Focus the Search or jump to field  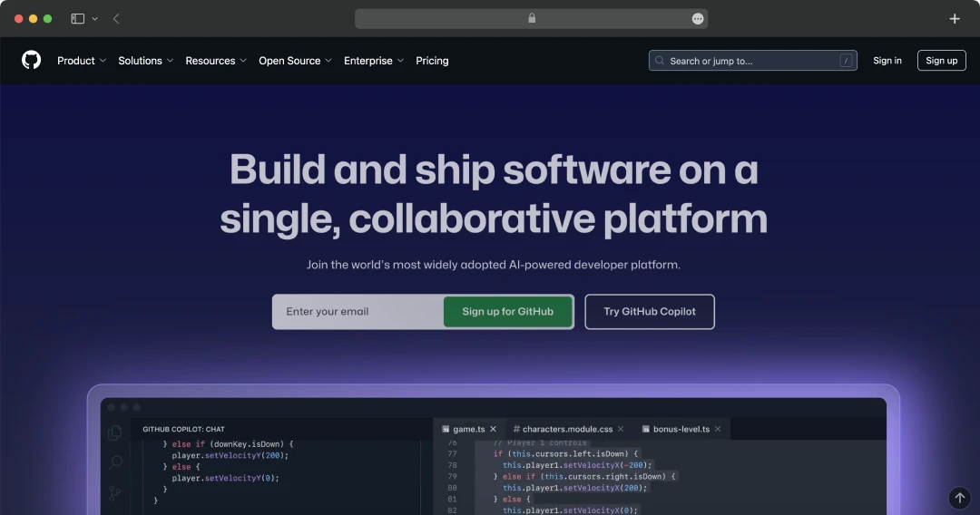pyautogui.click(x=752, y=61)
